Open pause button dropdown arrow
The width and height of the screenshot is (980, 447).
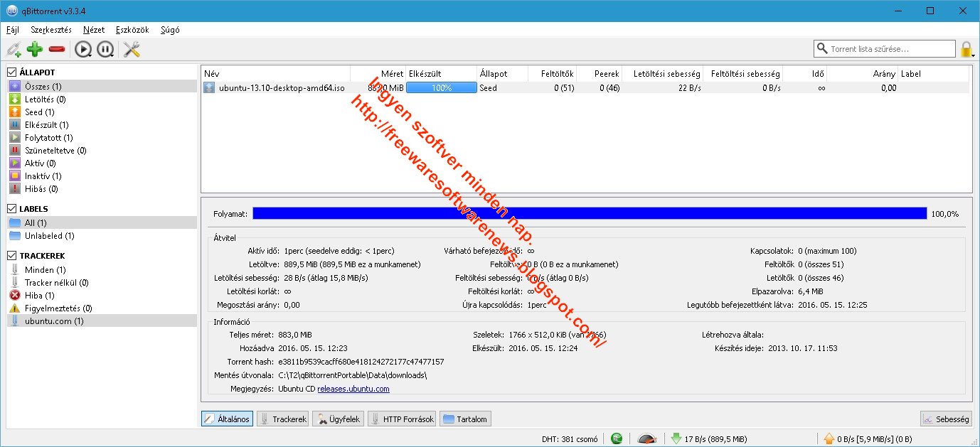[113, 54]
